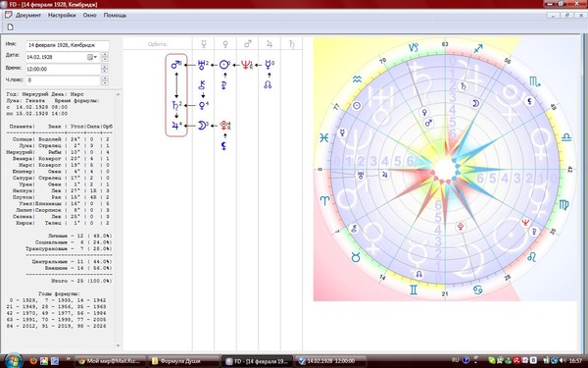Click the Mercury marker on the chart wheel
The height and width of the screenshot is (368, 588).
pyautogui.click(x=342, y=132)
